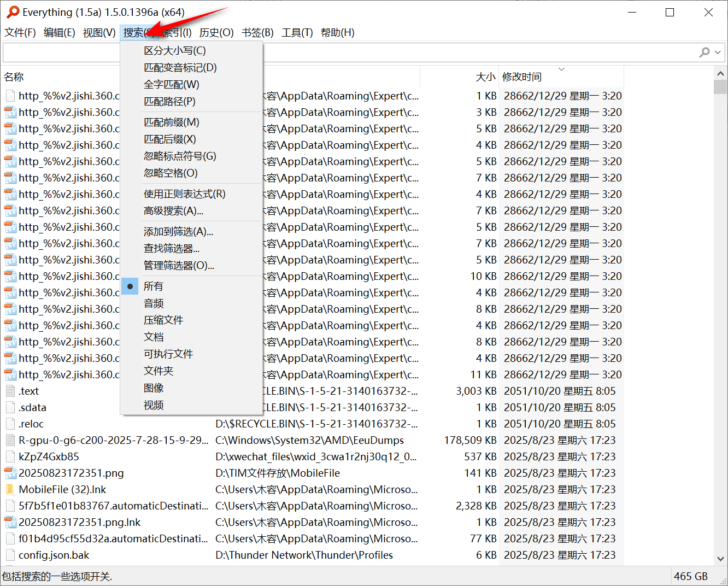This screenshot has width=728, height=586.
Task: Enable 使用正则表达式(R) regex option
Action: [x=192, y=194]
